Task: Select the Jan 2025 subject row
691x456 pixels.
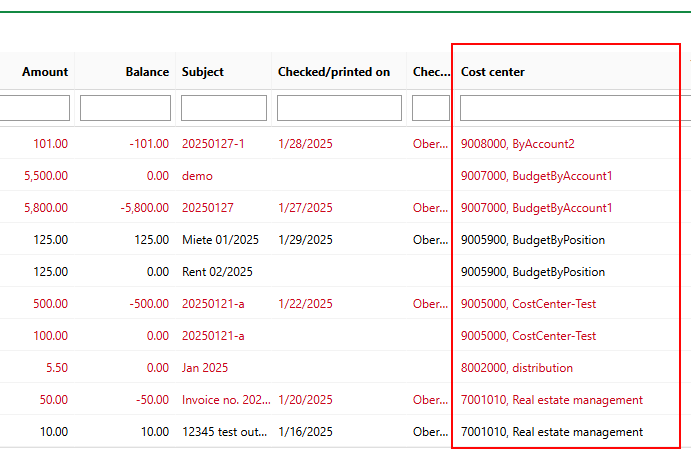Action: [205, 368]
